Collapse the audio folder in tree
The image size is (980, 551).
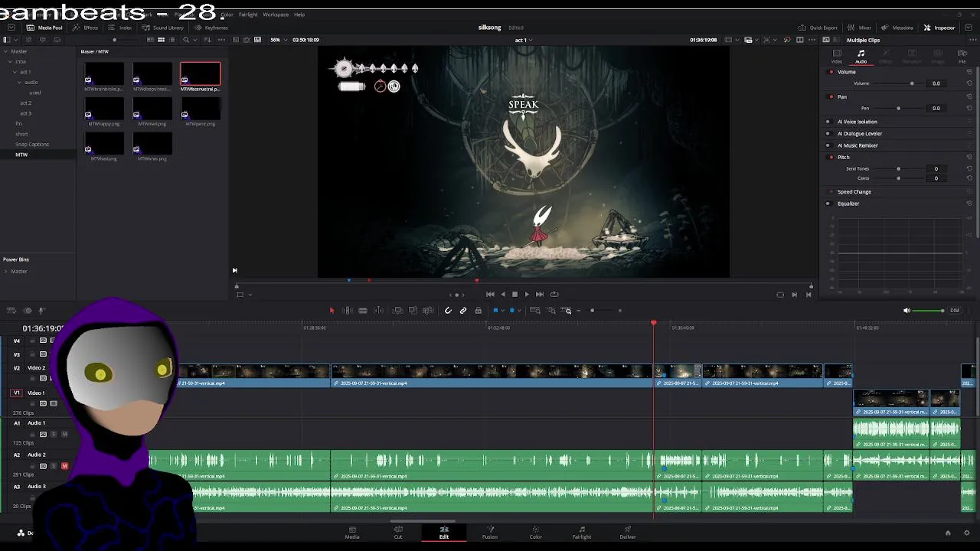[19, 83]
